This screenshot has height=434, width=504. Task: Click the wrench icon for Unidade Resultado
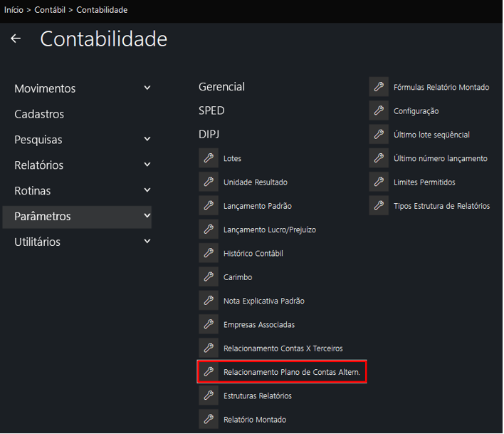209,182
